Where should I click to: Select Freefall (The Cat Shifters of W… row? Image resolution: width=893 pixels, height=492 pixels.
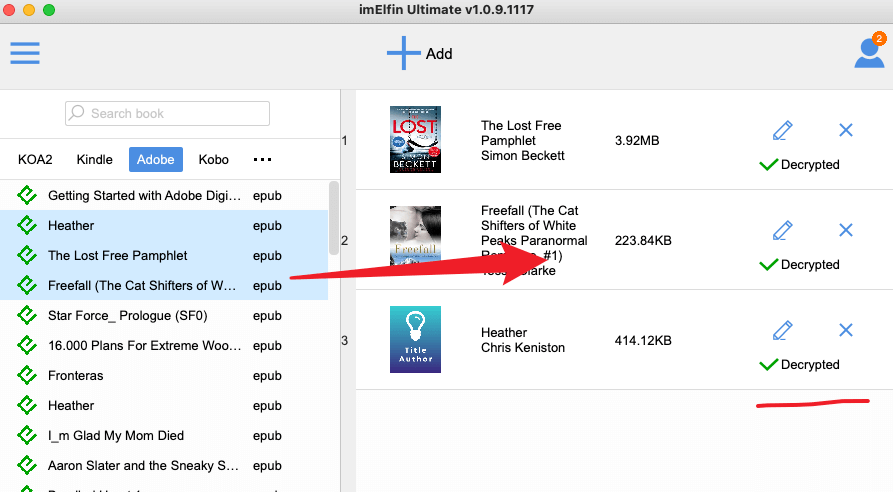coord(164,285)
